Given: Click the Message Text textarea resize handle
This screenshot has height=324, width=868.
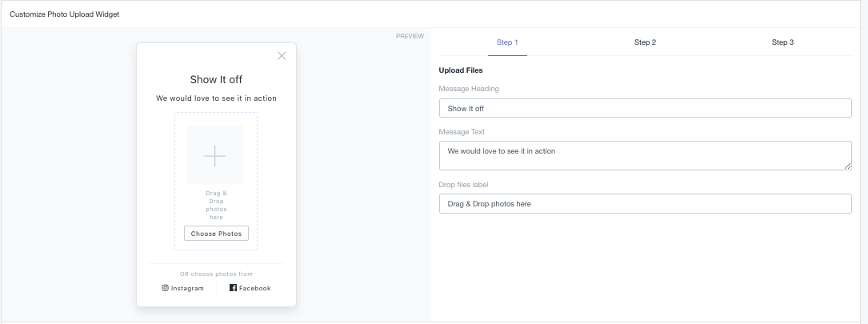Looking at the screenshot, I should [847, 166].
